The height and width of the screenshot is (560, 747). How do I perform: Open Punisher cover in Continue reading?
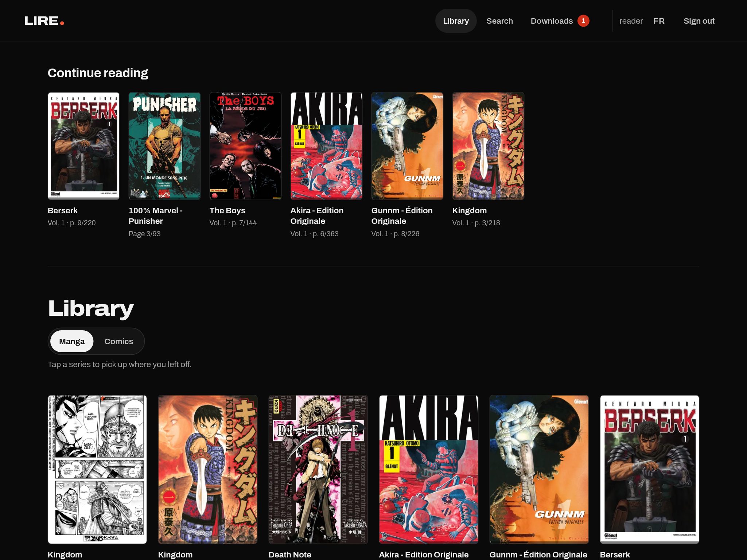click(x=164, y=146)
